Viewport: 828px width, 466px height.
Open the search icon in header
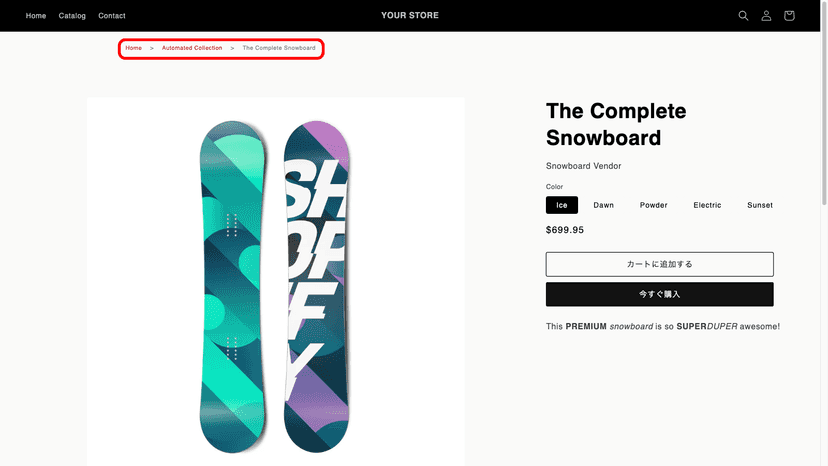[743, 16]
